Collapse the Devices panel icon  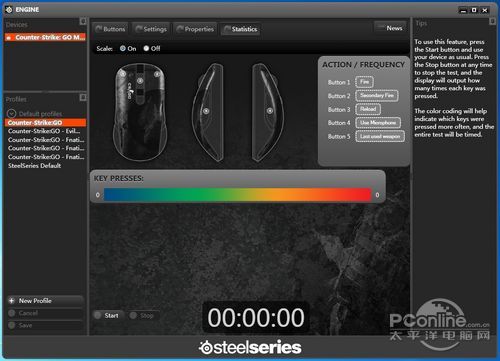[x=83, y=21]
